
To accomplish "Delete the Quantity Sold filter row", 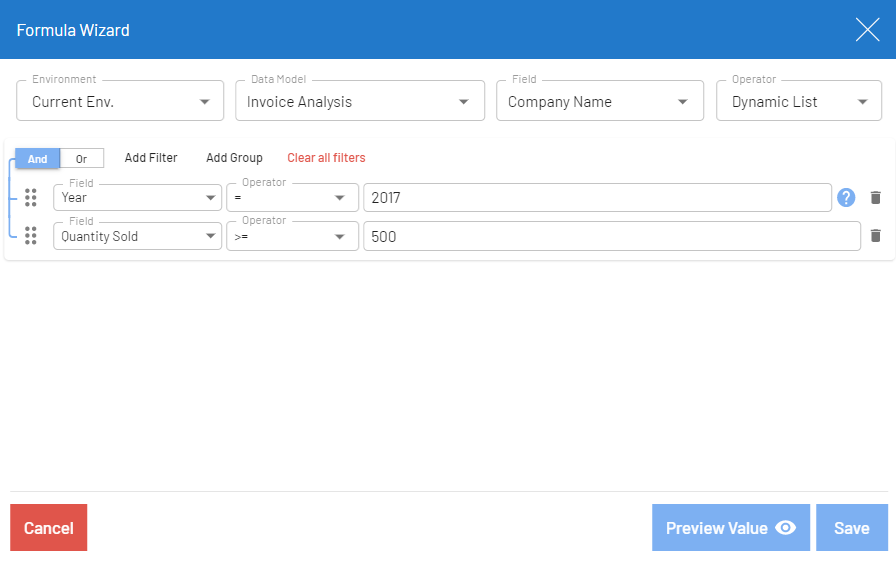I will click(876, 236).
